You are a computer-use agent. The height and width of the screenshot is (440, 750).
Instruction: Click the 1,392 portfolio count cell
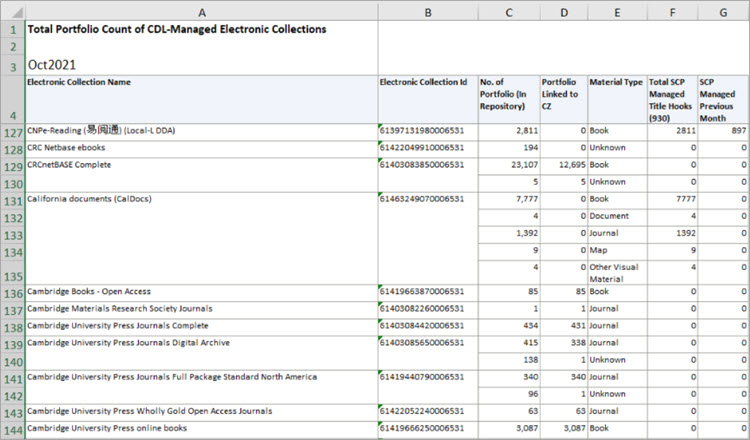click(509, 235)
